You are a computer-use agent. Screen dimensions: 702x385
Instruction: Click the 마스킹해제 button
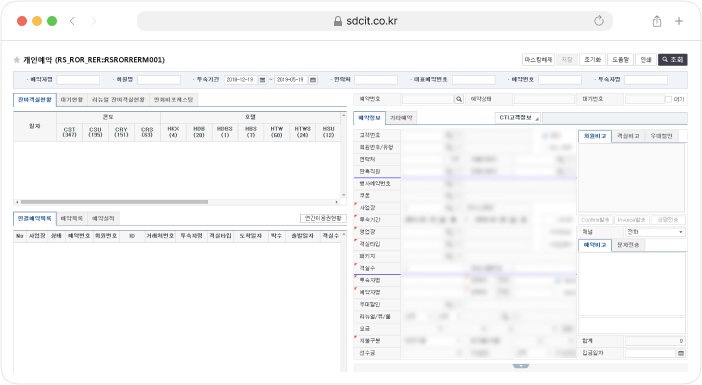click(539, 60)
